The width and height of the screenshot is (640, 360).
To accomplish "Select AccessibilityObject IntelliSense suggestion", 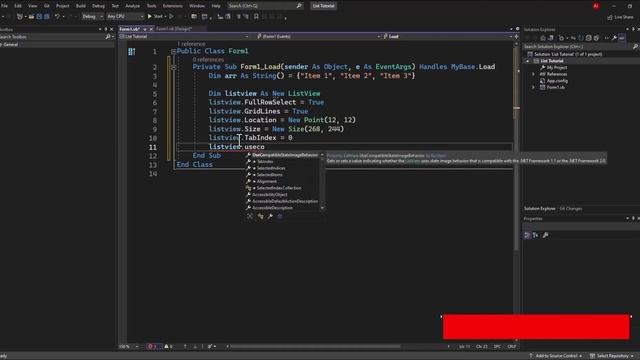I will (269, 195).
